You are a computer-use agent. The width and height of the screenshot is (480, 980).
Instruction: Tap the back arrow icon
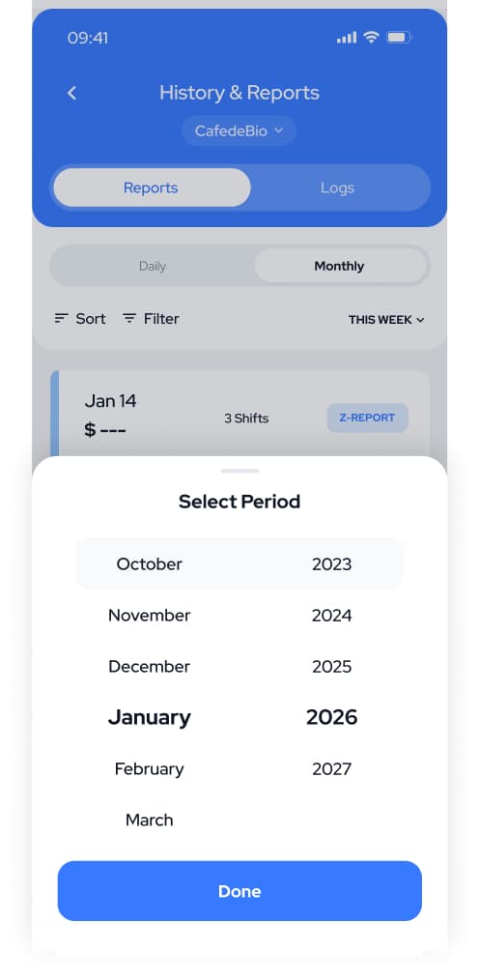(71, 93)
